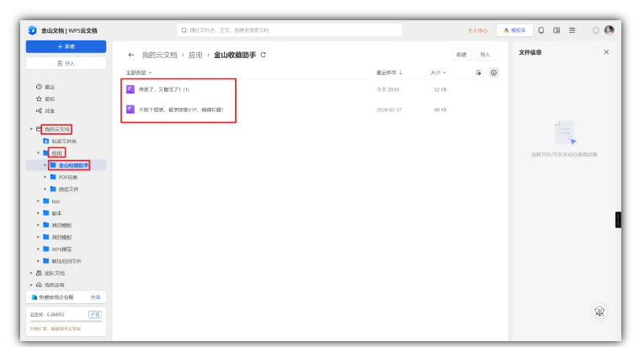Click the 扩容 storage button
This screenshot has height=347, width=644.
click(95, 314)
